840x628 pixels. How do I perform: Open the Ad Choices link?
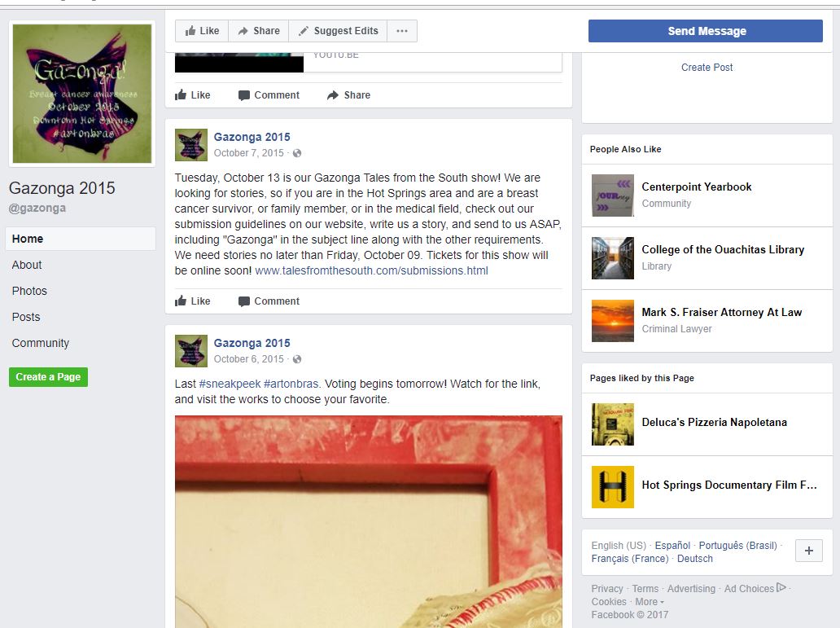(x=755, y=588)
